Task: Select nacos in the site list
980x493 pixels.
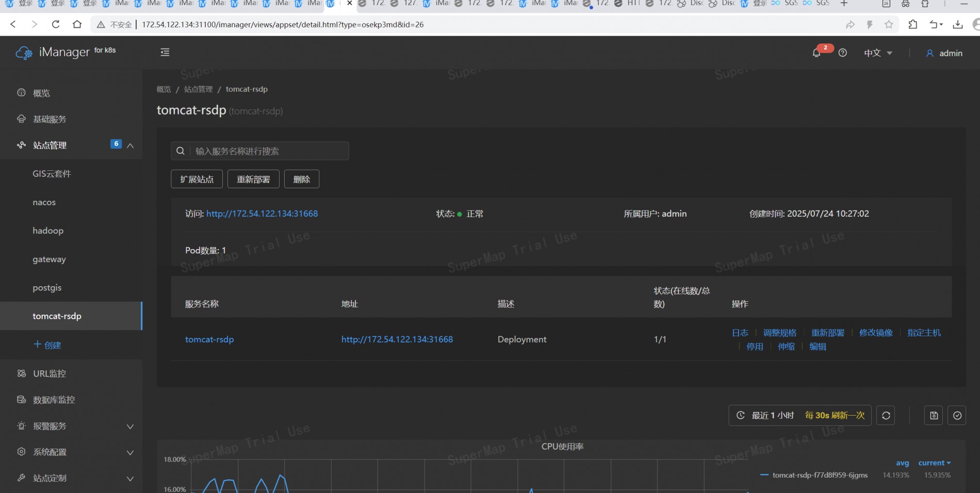Action: point(44,202)
